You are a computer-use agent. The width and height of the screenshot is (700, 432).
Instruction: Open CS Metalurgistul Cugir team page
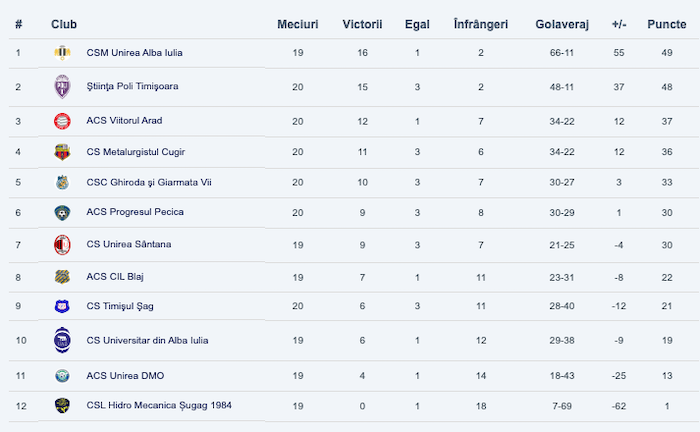(135, 152)
